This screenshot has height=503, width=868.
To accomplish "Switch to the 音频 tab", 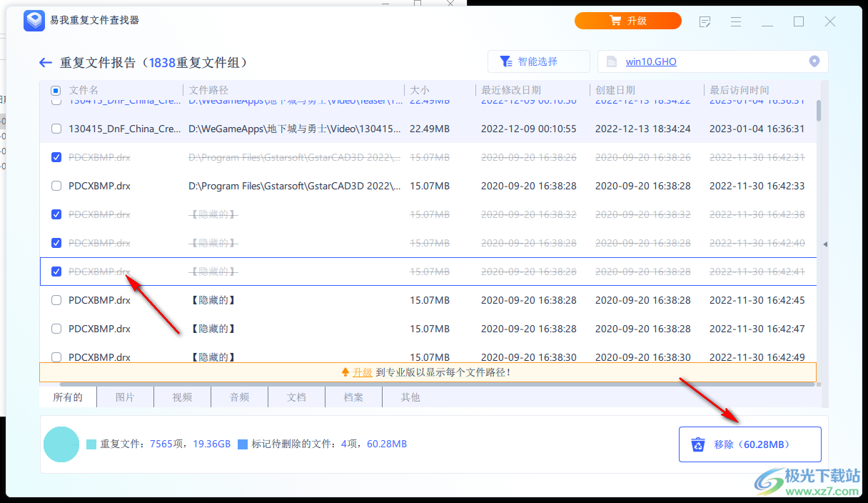I will click(x=239, y=397).
